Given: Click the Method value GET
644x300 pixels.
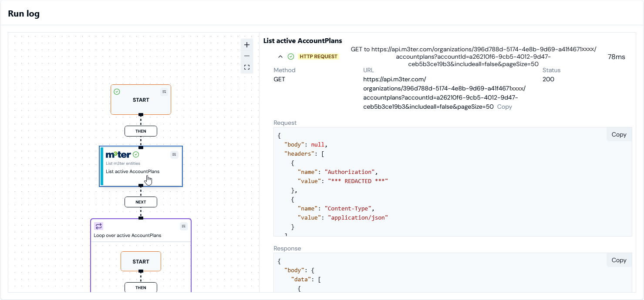Looking at the screenshot, I should pos(280,79).
